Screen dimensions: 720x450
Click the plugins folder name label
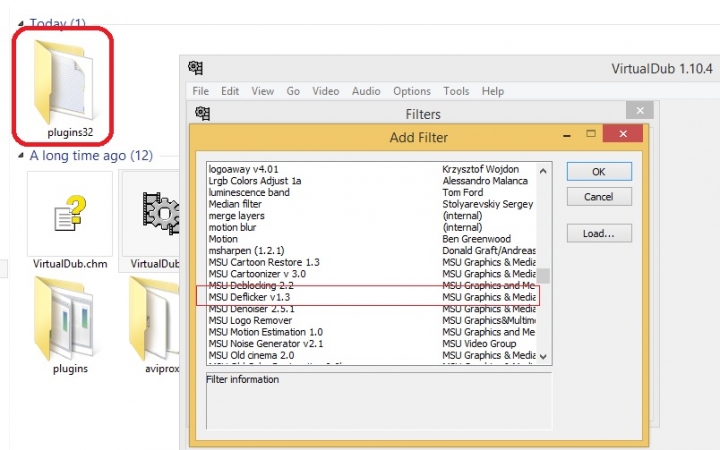point(70,369)
